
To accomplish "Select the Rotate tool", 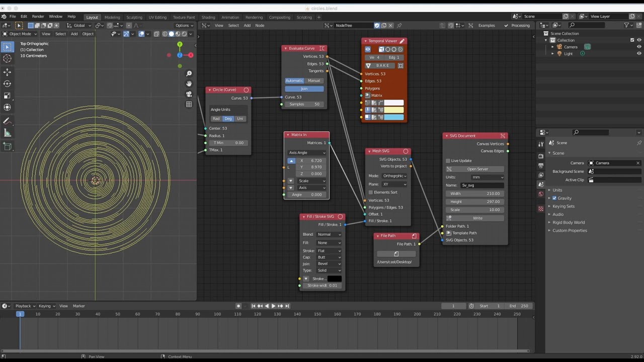I will (7, 84).
